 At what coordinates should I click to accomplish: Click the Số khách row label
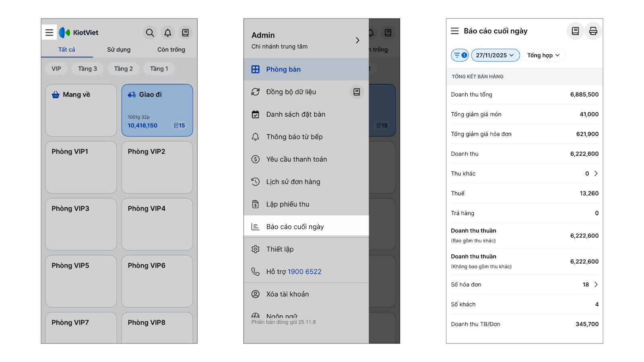click(x=463, y=304)
